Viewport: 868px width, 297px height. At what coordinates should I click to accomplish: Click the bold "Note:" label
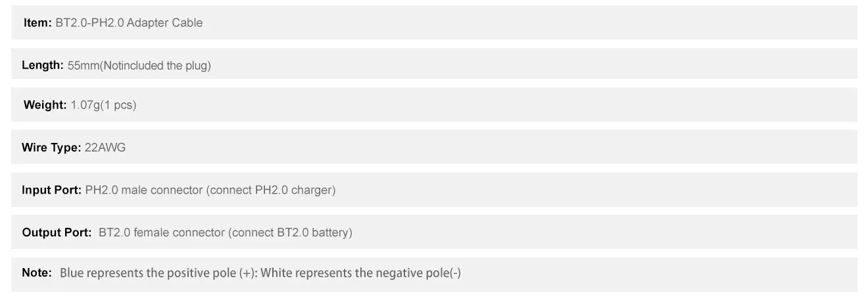(37, 273)
